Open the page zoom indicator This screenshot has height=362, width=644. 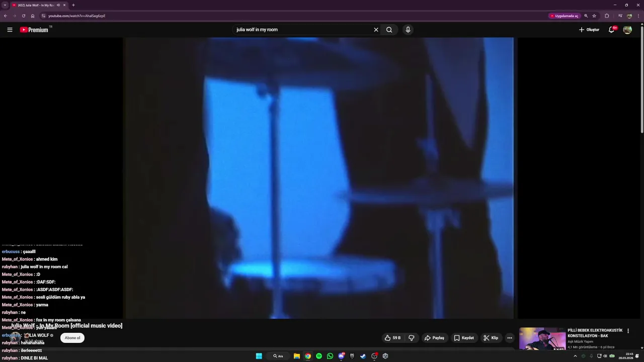tap(586, 16)
